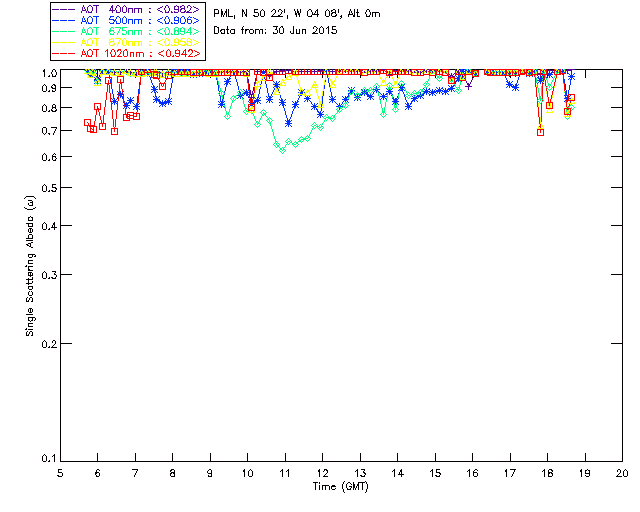Viewport: 640px width, 512px height.
Task: Click the 20 x-axis tick label
Action: tap(622, 473)
